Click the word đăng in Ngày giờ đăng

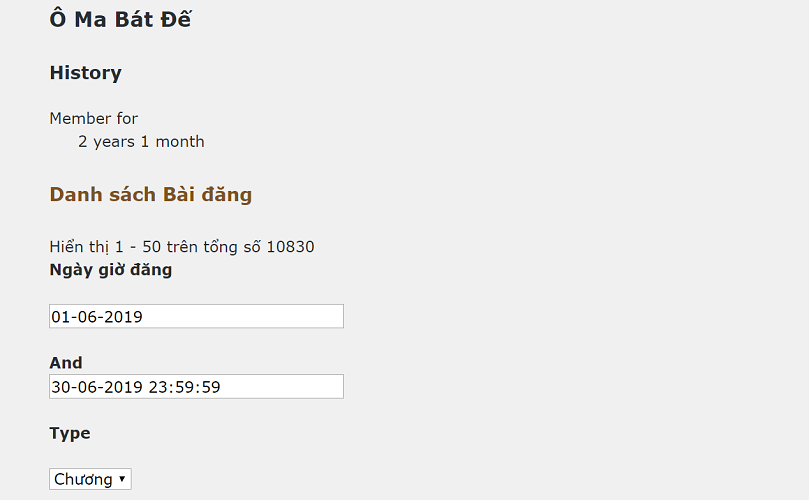pyautogui.click(x=150, y=270)
